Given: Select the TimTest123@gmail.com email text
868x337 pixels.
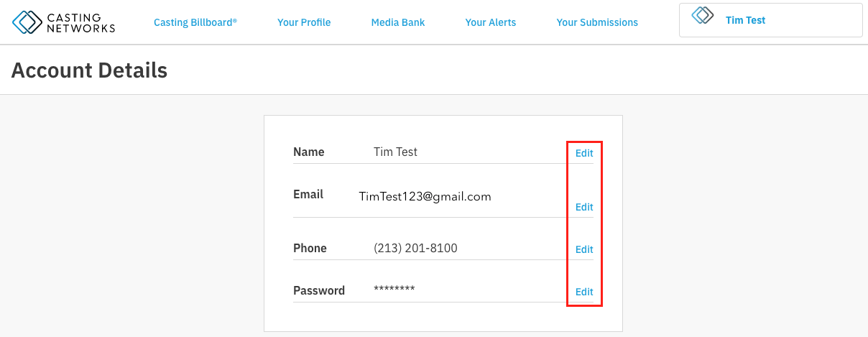Looking at the screenshot, I should (425, 196).
